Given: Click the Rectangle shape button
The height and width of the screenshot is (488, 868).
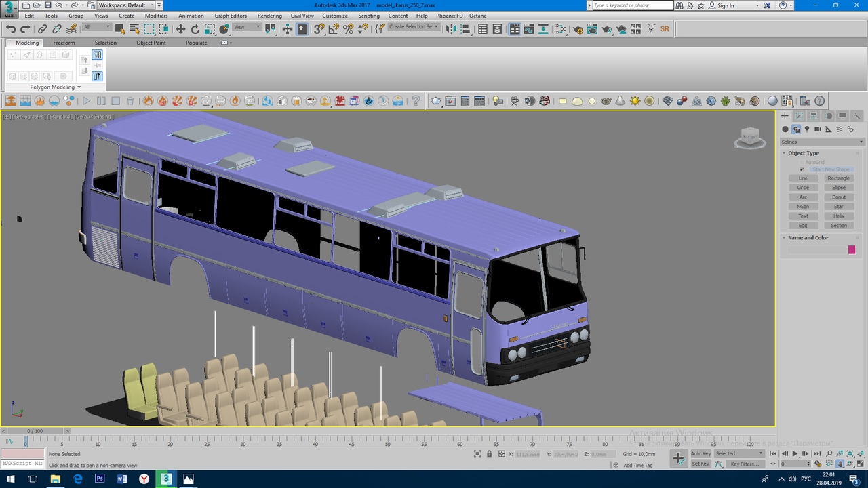Looking at the screenshot, I should (x=838, y=178).
